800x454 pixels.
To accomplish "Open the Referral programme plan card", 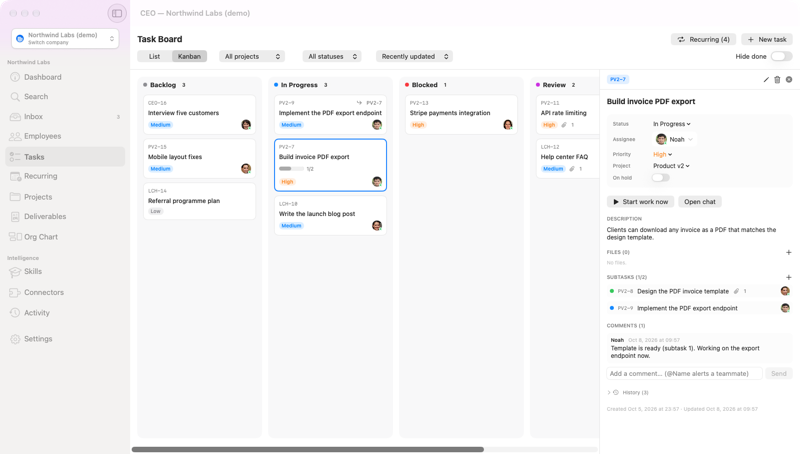I will click(199, 201).
